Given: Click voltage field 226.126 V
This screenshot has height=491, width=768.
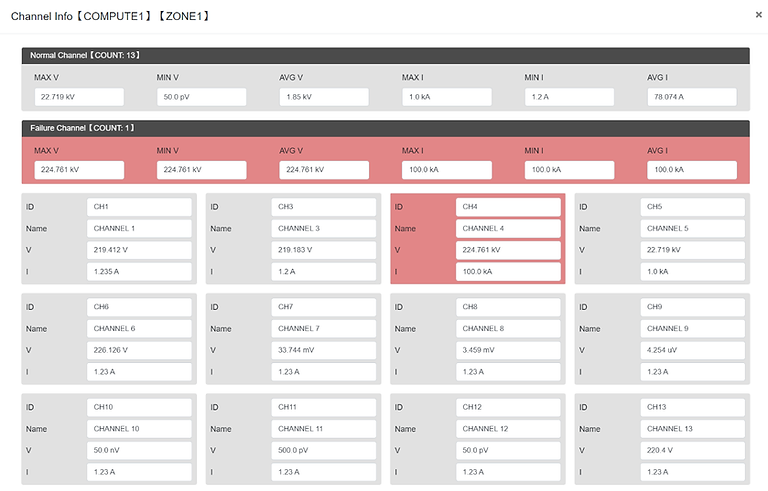Looking at the screenshot, I should 139,350.
